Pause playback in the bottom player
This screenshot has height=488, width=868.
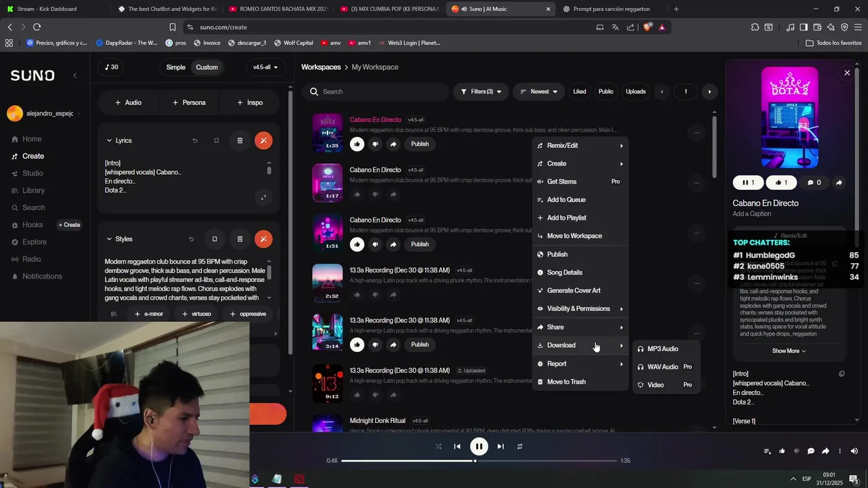pos(479,446)
